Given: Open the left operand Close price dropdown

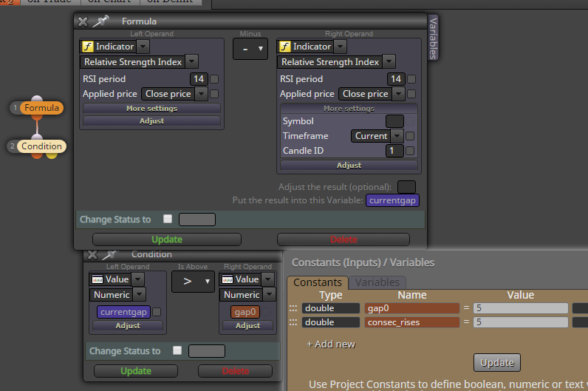Looking at the screenshot, I should [202, 94].
